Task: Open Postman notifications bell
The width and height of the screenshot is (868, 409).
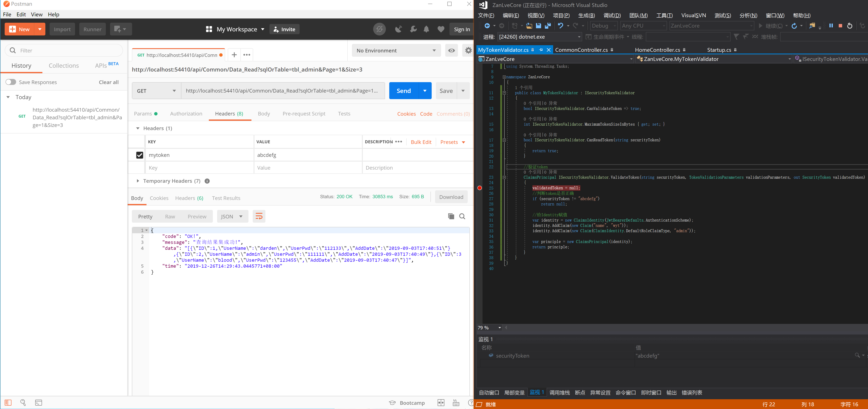Action: pos(426,29)
